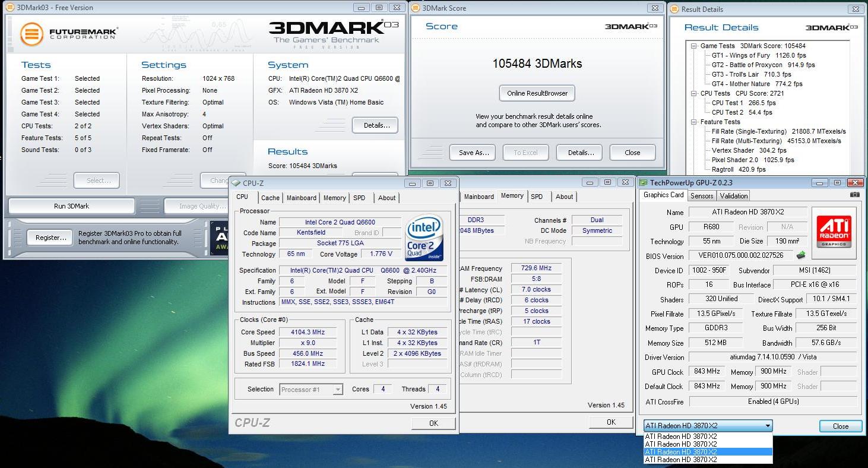
Task: Click the 3DMARK03 logo in Result Details window
Action: click(x=831, y=27)
